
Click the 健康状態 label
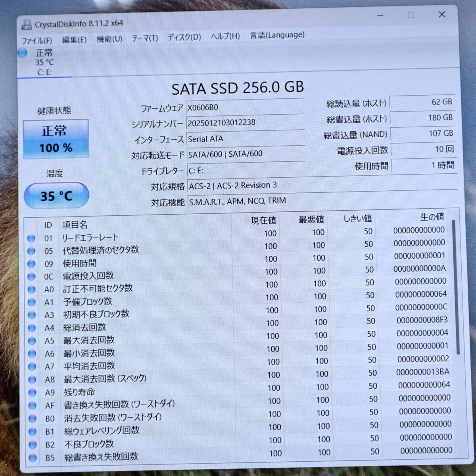click(x=54, y=111)
